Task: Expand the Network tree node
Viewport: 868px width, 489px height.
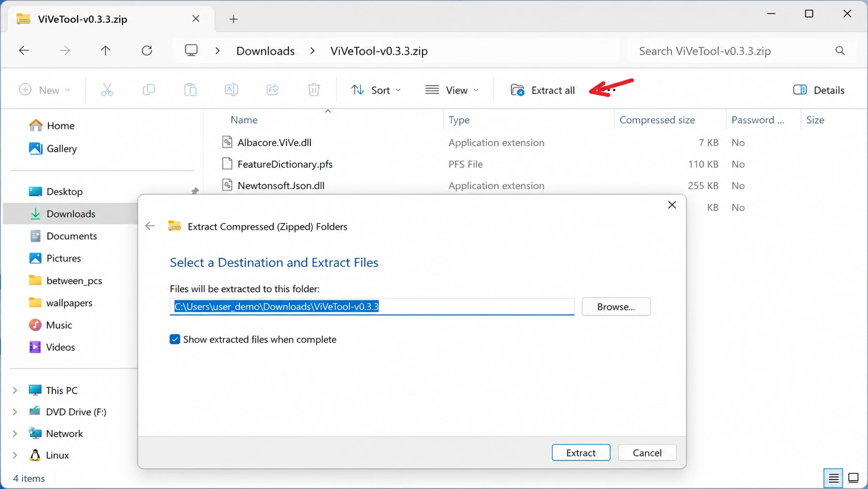Action: tap(15, 433)
